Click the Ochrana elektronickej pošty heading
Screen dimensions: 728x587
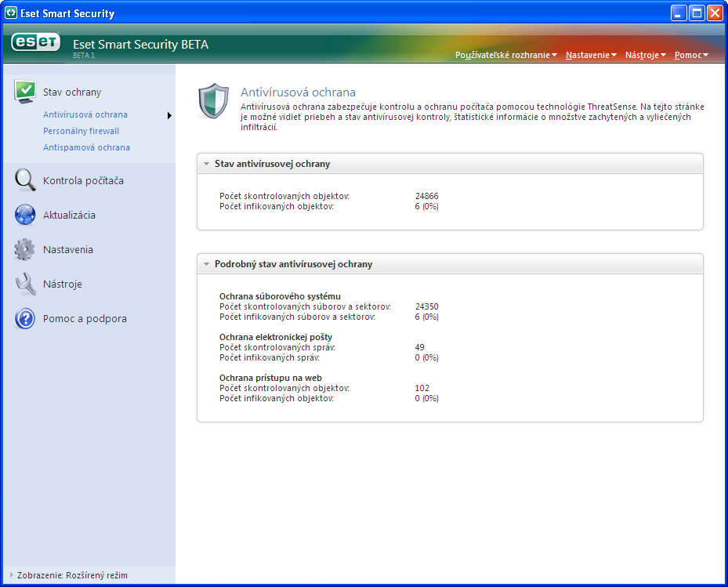tap(276, 337)
